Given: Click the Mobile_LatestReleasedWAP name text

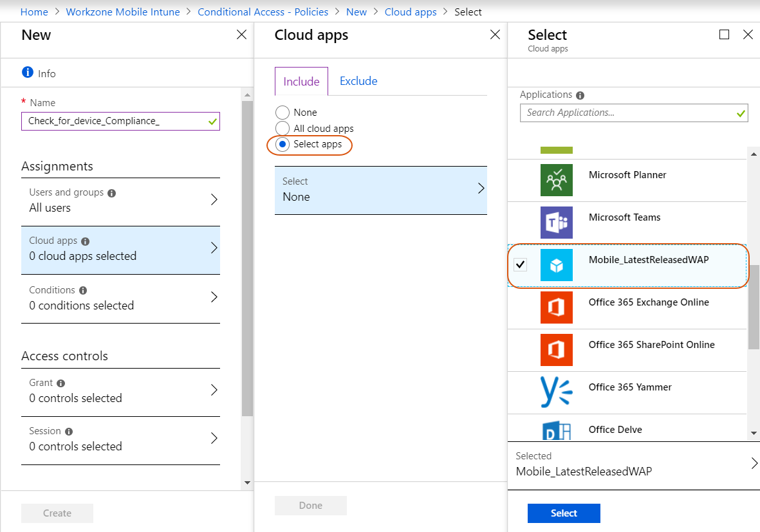Looking at the screenshot, I should pos(649,260).
